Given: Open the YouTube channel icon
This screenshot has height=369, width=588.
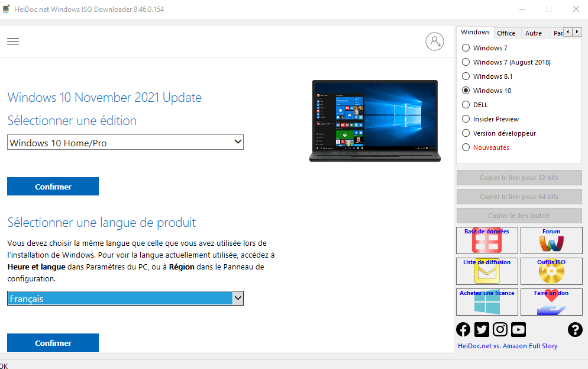Looking at the screenshot, I should point(518,329).
